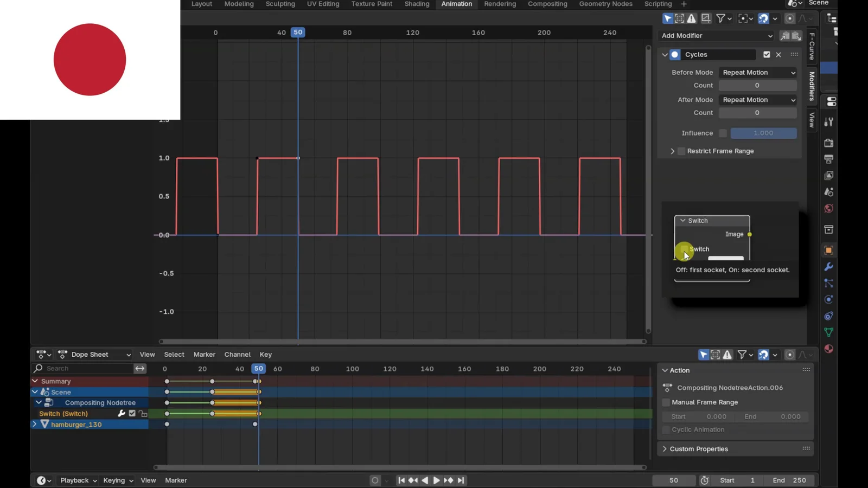Click the Influence value slider

[x=763, y=133]
